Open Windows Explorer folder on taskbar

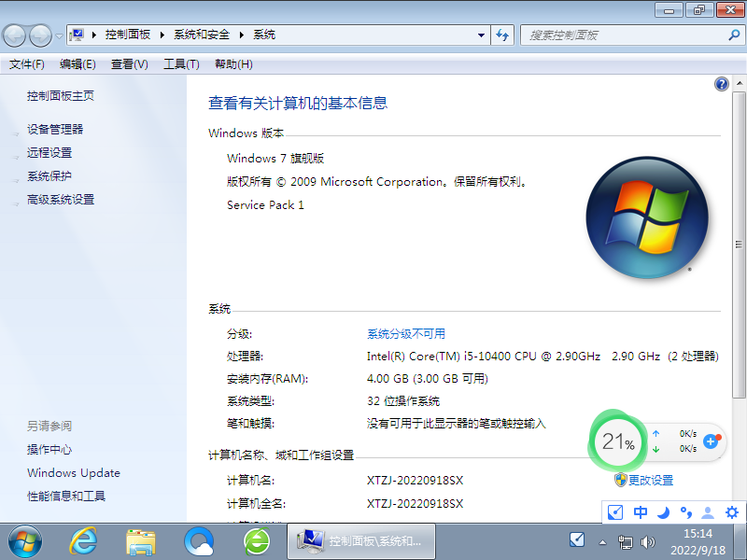141,542
